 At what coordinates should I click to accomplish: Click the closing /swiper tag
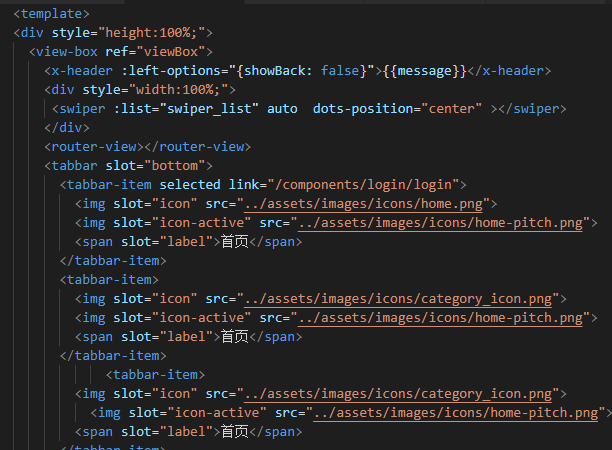[x=532, y=109]
